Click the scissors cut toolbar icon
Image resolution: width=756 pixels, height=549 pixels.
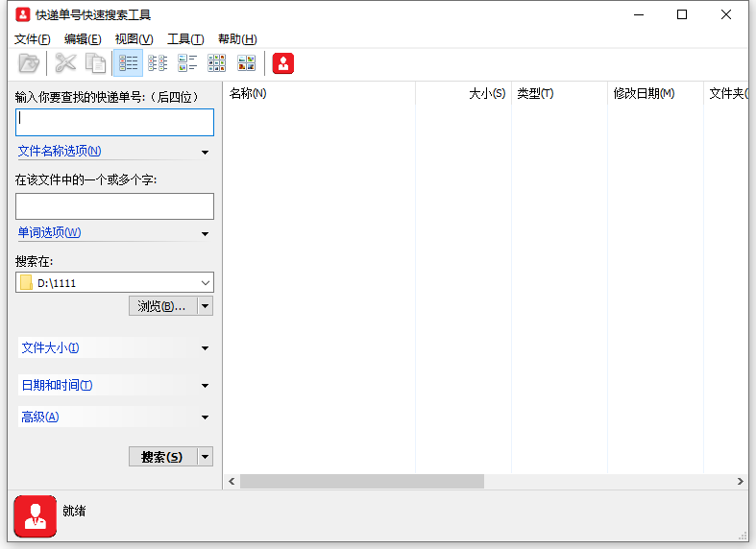point(65,63)
